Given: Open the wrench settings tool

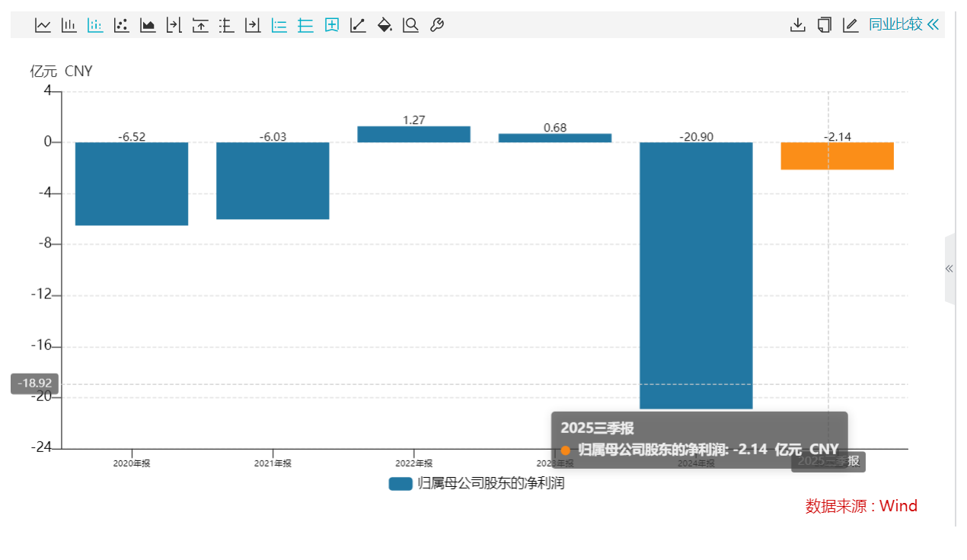Looking at the screenshot, I should click(x=437, y=25).
